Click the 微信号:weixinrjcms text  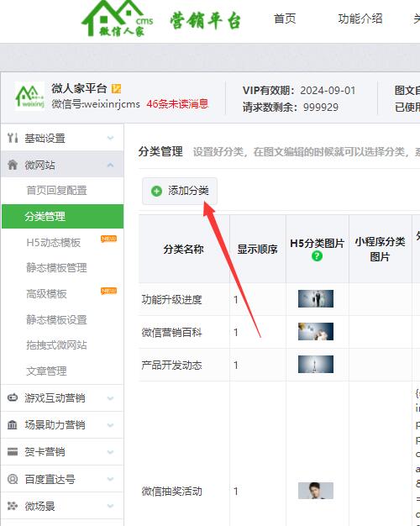click(96, 104)
